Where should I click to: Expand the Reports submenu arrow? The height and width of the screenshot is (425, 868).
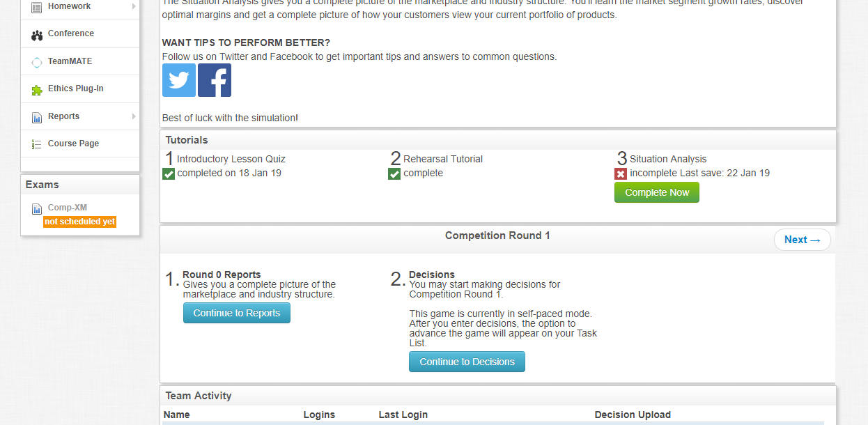coord(134,116)
